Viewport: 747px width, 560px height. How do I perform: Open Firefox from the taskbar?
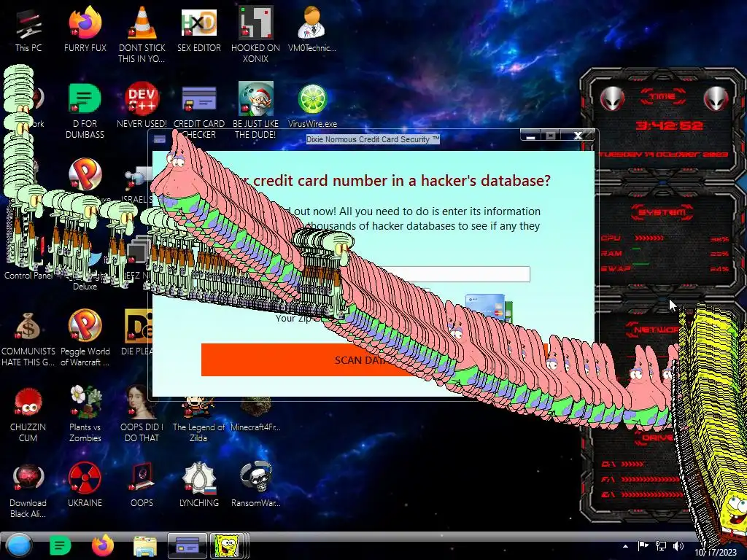point(102,545)
